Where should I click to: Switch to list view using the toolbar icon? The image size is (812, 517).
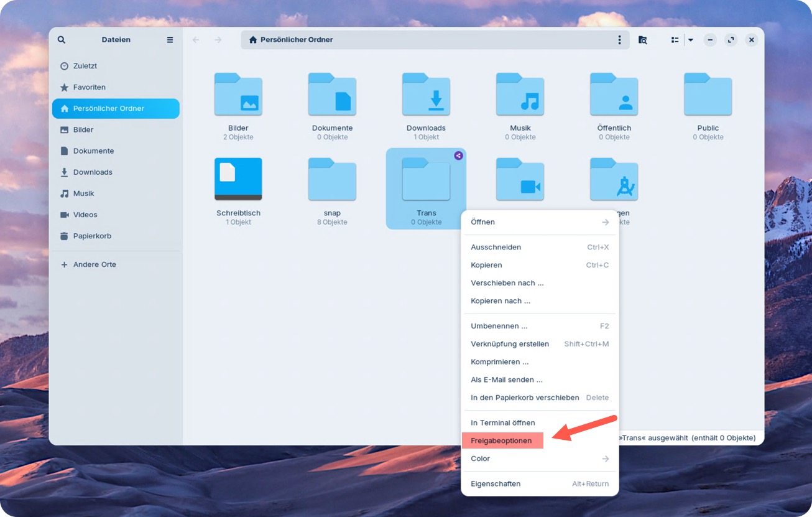tap(675, 39)
